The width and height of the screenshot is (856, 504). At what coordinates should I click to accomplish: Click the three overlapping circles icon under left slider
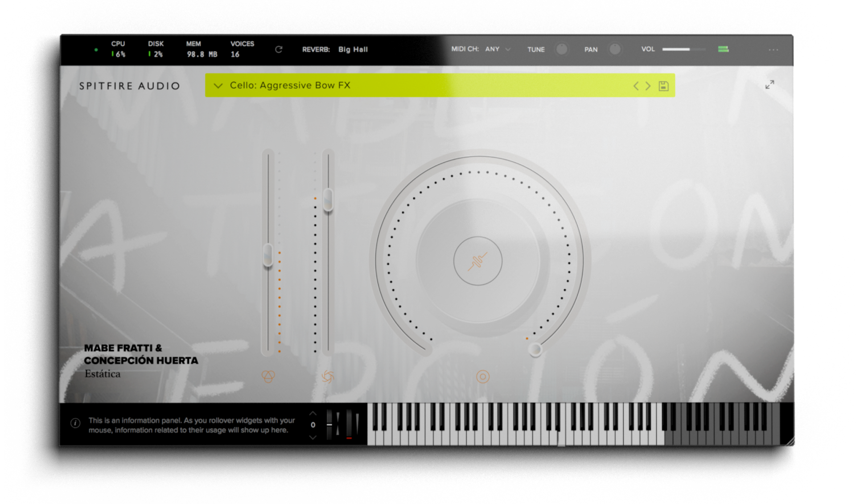click(268, 377)
